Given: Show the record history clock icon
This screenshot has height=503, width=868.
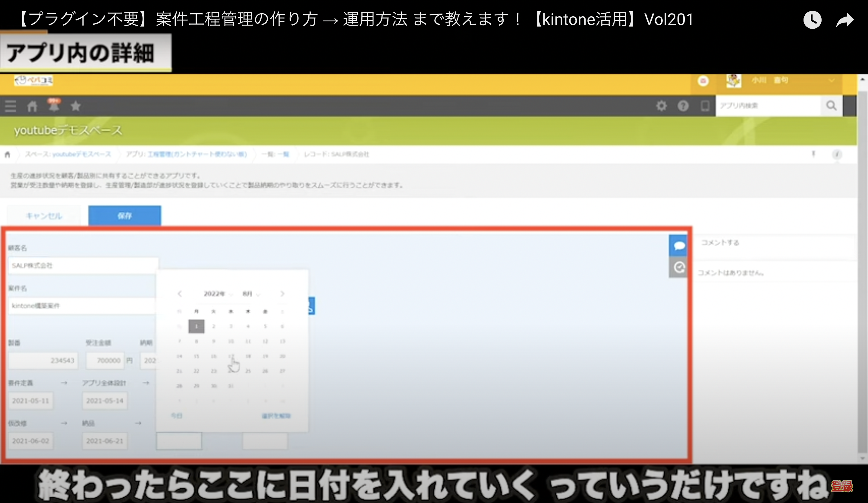Looking at the screenshot, I should point(678,267).
